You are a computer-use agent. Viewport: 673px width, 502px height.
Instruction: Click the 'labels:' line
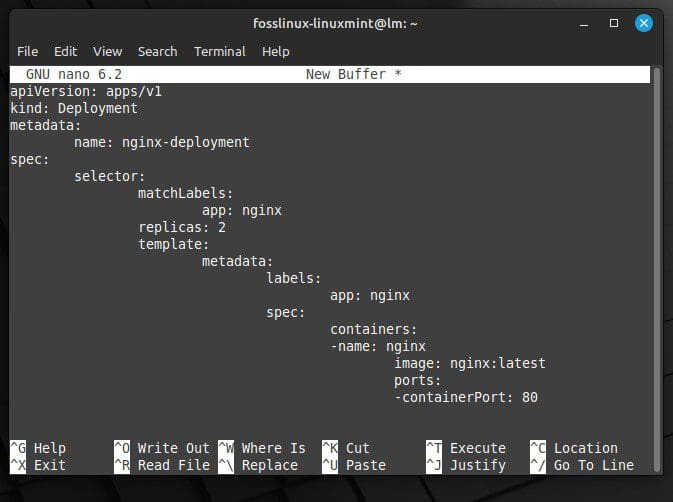pos(293,278)
